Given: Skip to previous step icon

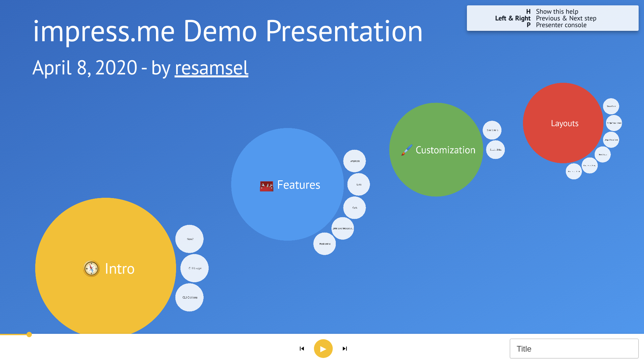Looking at the screenshot, I should pos(302,349).
